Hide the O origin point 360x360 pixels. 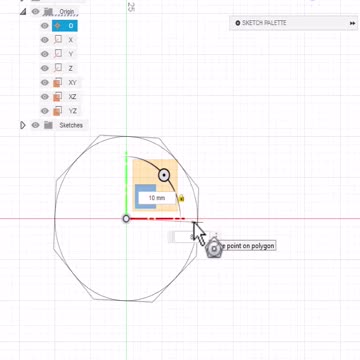click(45, 26)
